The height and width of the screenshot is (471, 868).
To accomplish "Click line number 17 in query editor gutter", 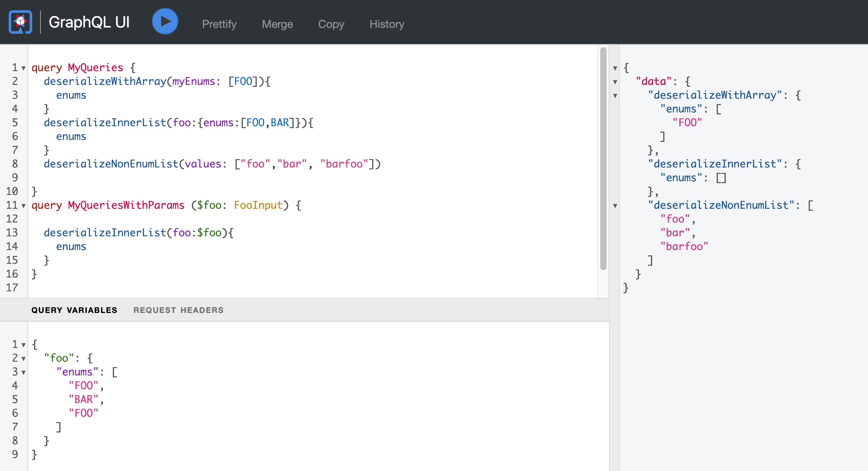I will [x=12, y=288].
